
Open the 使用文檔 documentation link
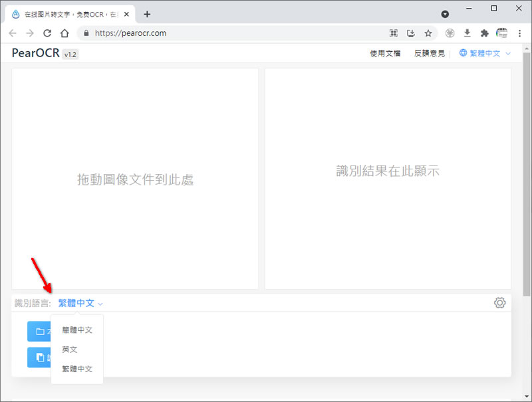pyautogui.click(x=385, y=53)
